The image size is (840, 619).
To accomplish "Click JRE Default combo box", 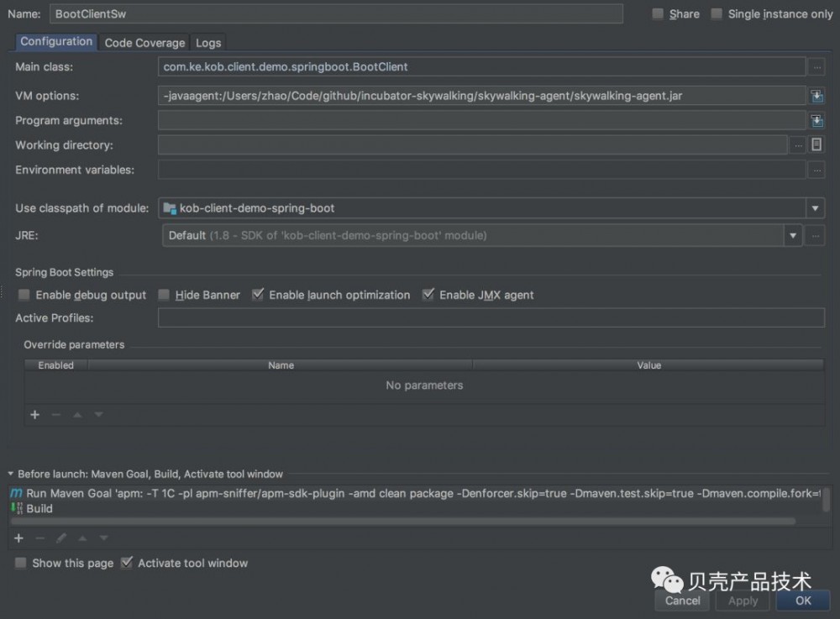I will click(x=482, y=236).
